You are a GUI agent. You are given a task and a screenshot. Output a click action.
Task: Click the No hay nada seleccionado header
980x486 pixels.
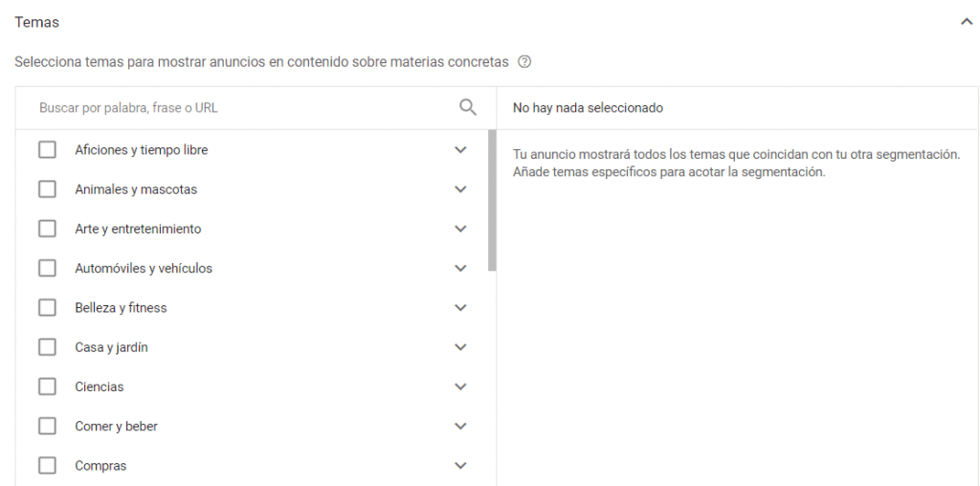click(x=588, y=107)
